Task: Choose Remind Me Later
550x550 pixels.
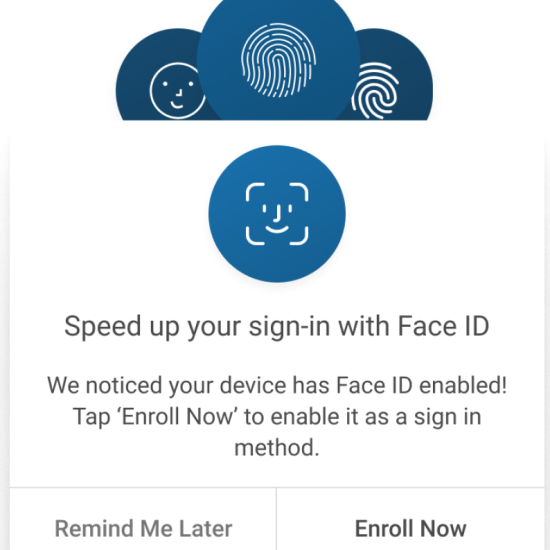Action: (x=143, y=528)
